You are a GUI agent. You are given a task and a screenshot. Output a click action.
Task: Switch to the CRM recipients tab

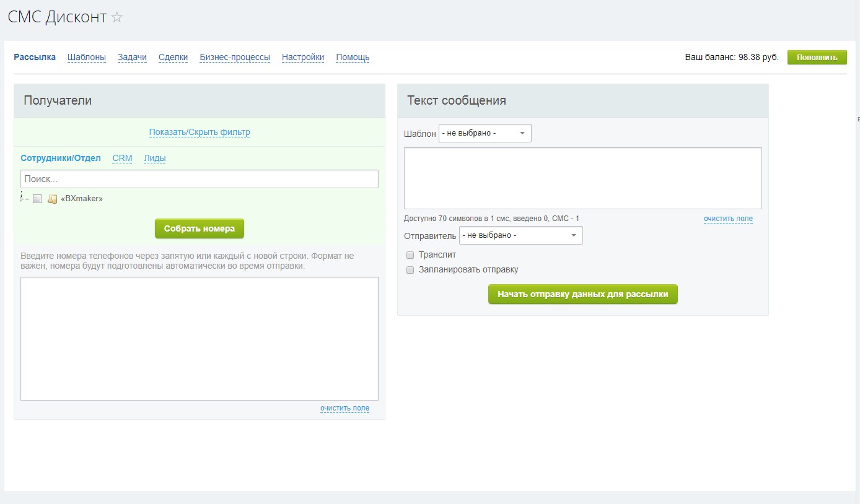point(122,158)
